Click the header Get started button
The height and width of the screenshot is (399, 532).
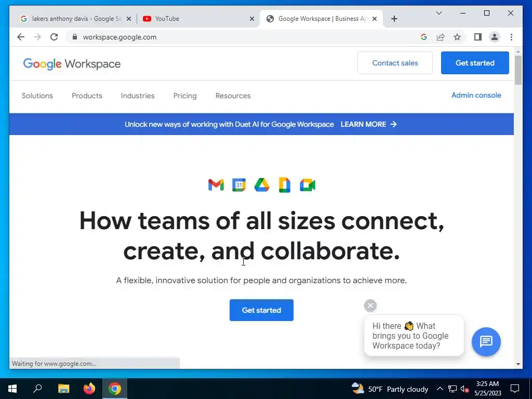[475, 63]
